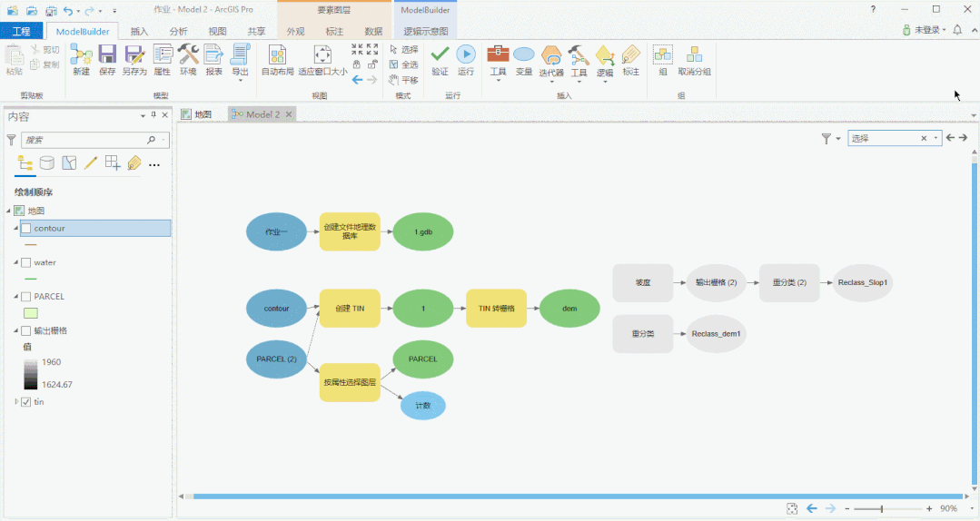The width and height of the screenshot is (980, 521).
Task: Select the greyed 坡度 slope tool node
Action: pyautogui.click(x=643, y=282)
